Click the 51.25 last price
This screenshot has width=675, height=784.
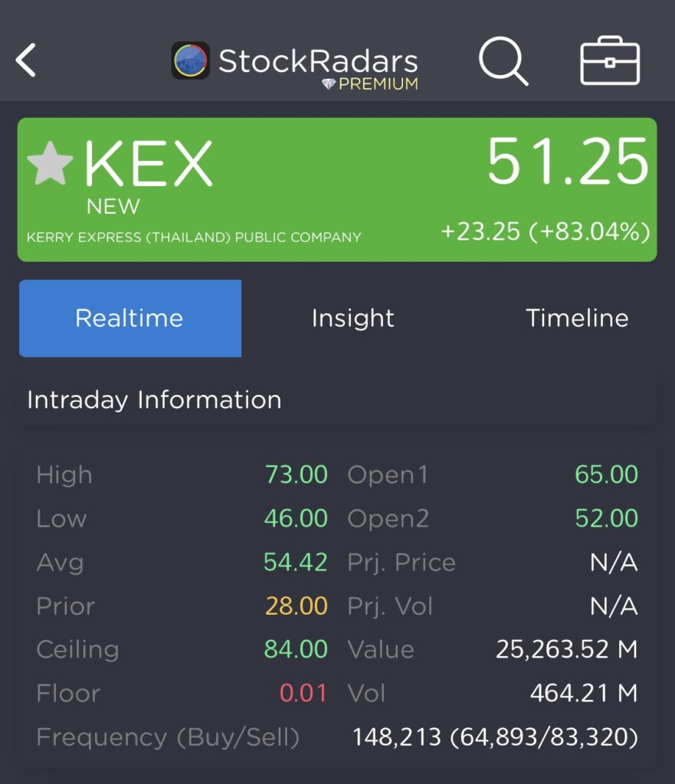point(568,162)
